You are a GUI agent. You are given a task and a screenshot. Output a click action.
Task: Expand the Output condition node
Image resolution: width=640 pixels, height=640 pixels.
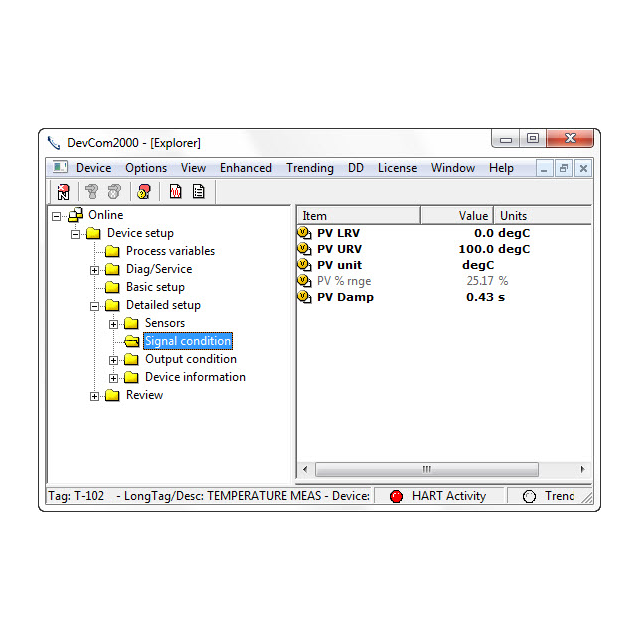click(113, 360)
